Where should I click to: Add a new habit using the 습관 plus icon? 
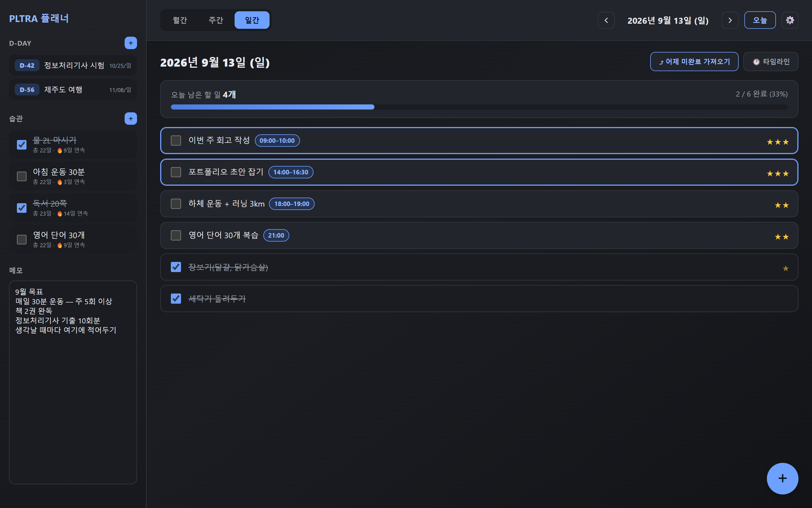pos(131,119)
